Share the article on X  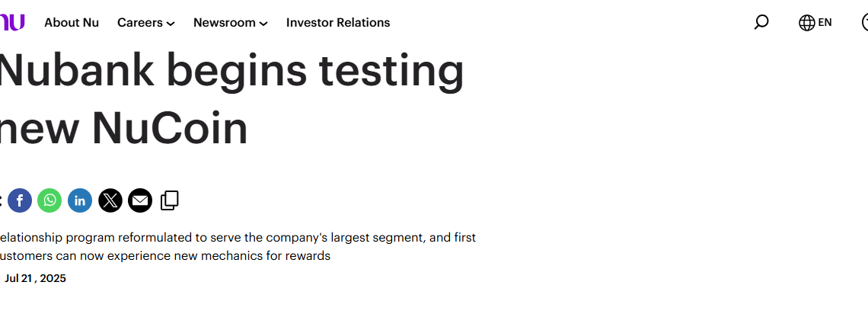click(x=110, y=200)
